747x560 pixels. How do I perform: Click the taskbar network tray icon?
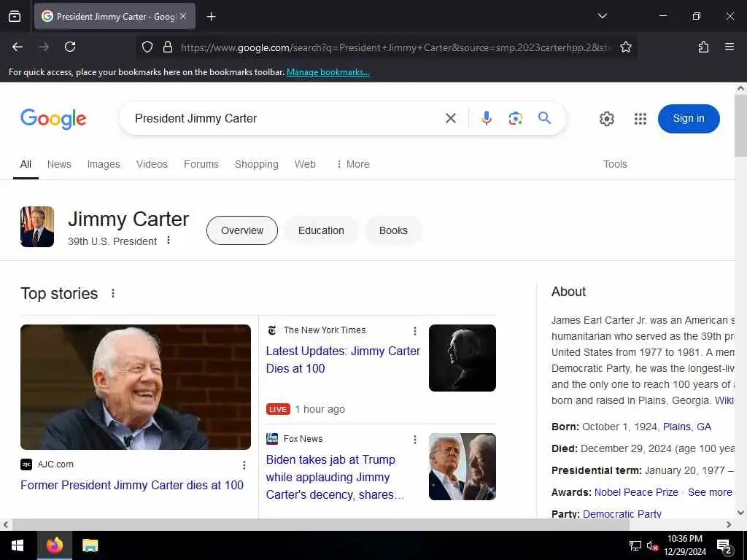635,545
